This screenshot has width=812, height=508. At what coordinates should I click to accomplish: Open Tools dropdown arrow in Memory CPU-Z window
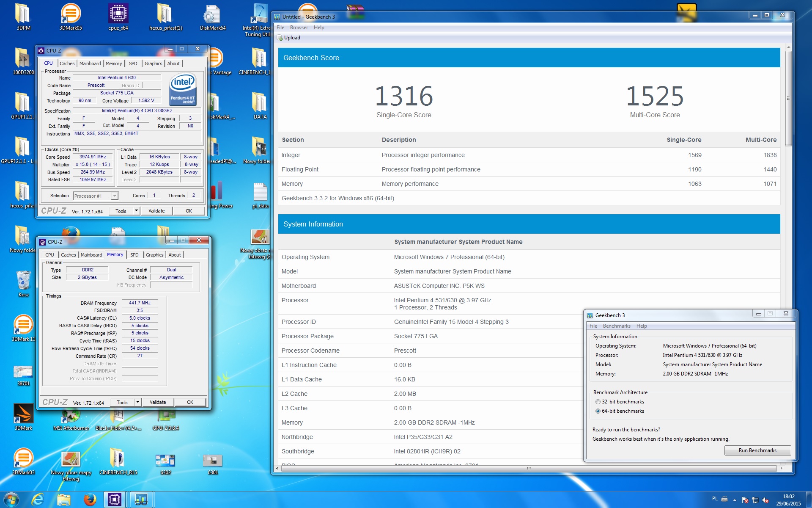(x=137, y=402)
